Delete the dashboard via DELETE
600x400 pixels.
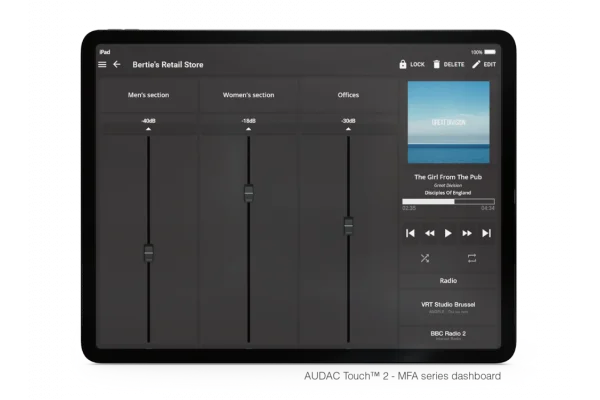(x=448, y=64)
